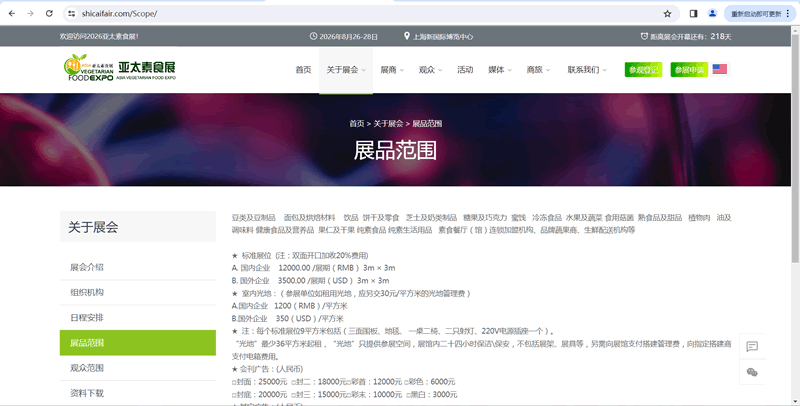The image size is (800, 406).
Task: Expand the 关于展会 nav dropdown
Action: 345,70
